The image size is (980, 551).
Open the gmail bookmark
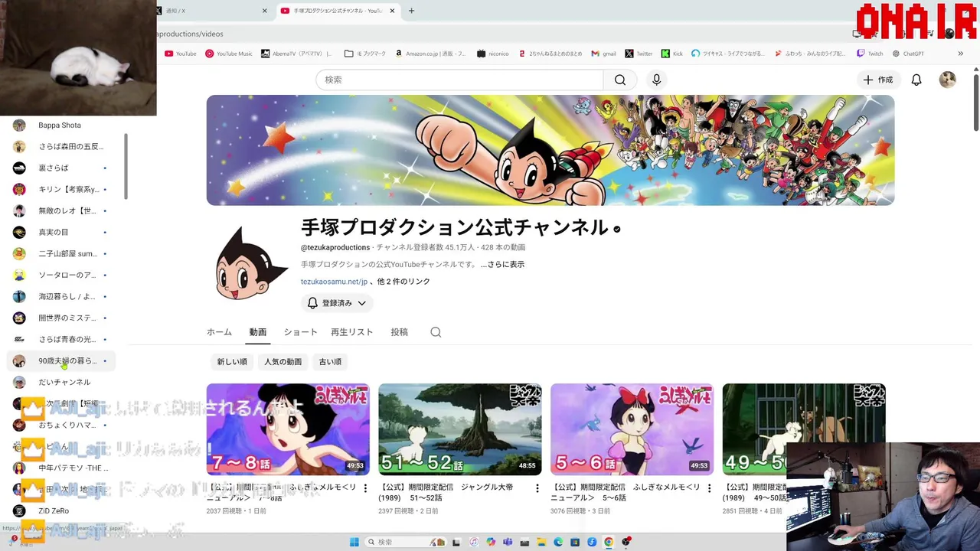(x=604, y=54)
